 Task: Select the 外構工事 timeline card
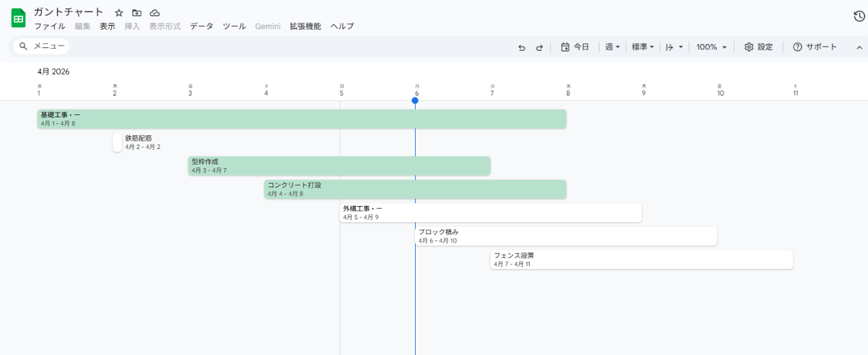click(x=491, y=213)
